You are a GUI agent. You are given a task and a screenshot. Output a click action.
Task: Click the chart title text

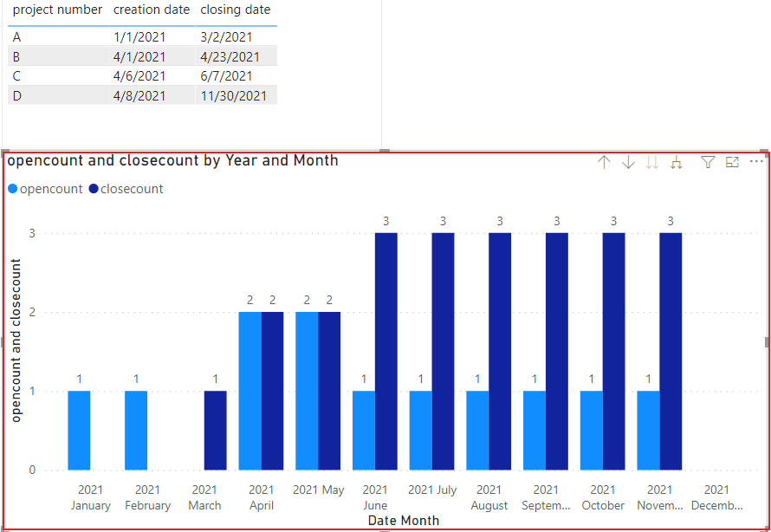coord(172,161)
